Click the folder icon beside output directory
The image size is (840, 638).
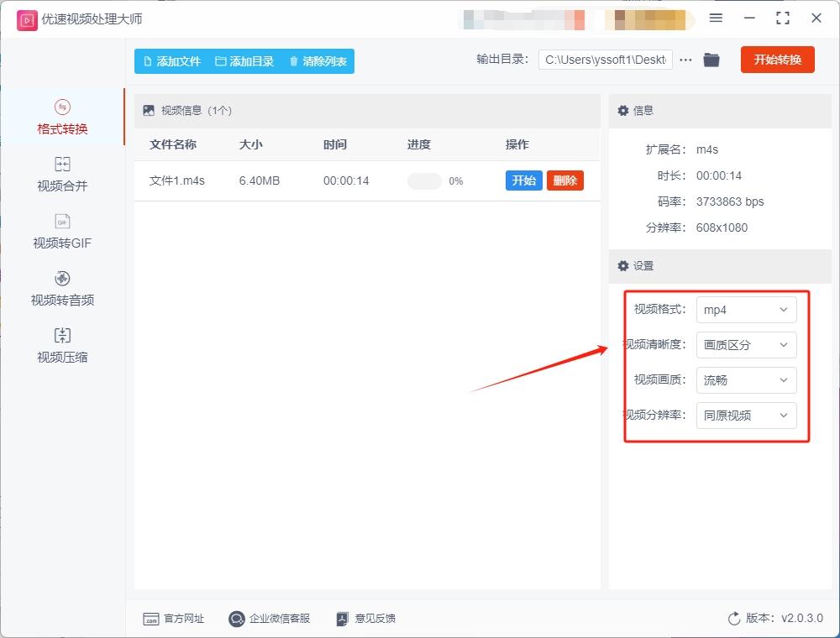711,60
